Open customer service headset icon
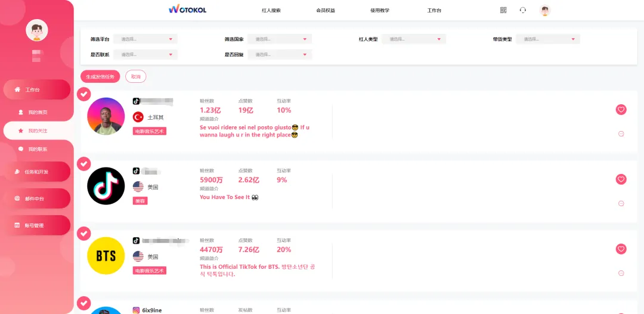The image size is (644, 314). pyautogui.click(x=523, y=10)
